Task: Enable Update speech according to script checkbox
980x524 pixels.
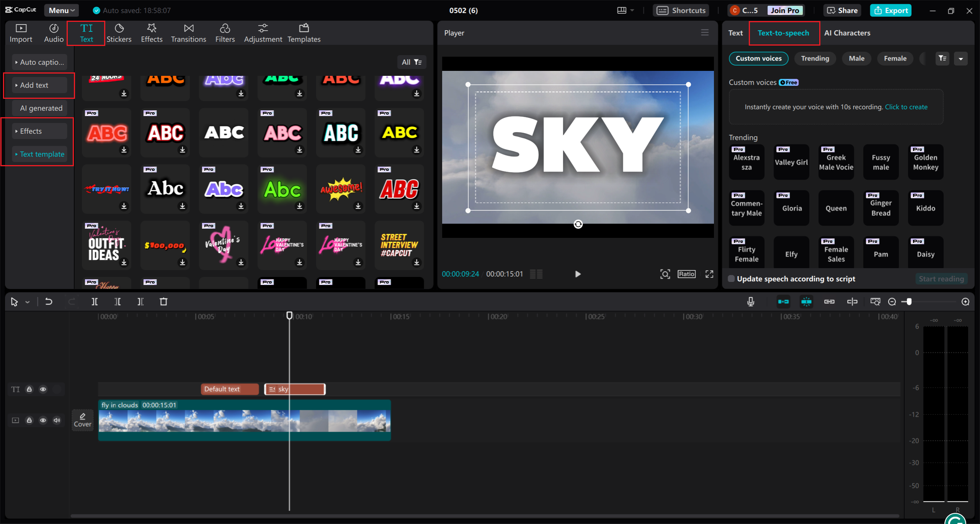Action: tap(731, 279)
